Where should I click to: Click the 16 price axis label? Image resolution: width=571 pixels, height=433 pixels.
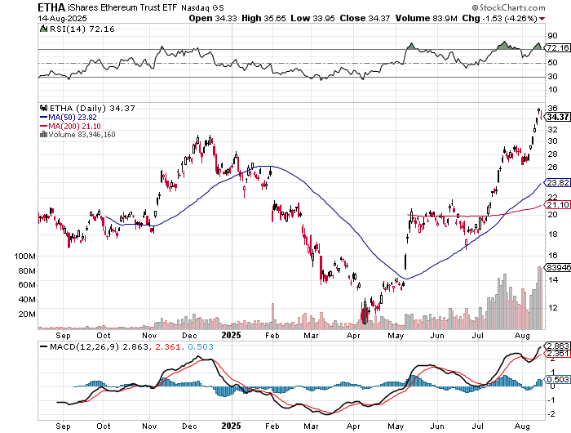[552, 256]
